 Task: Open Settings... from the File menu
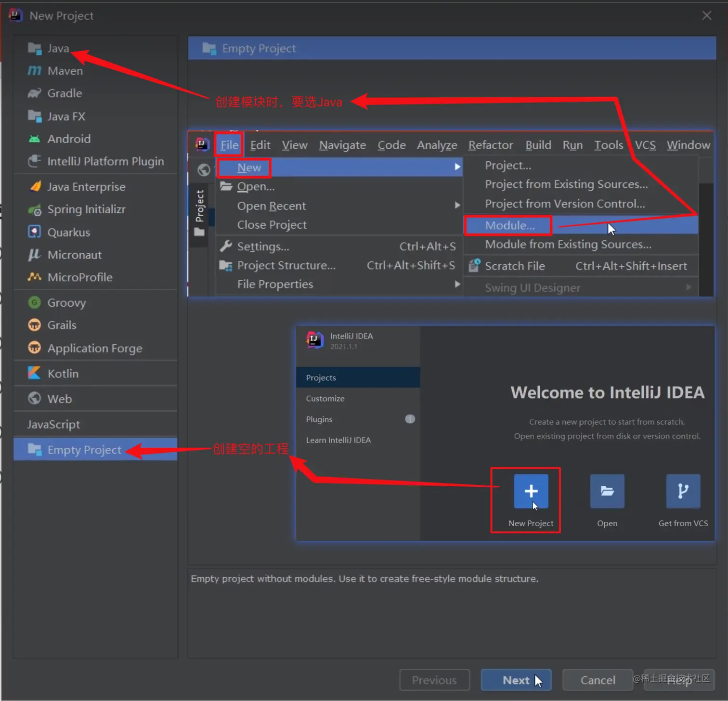(x=339, y=247)
